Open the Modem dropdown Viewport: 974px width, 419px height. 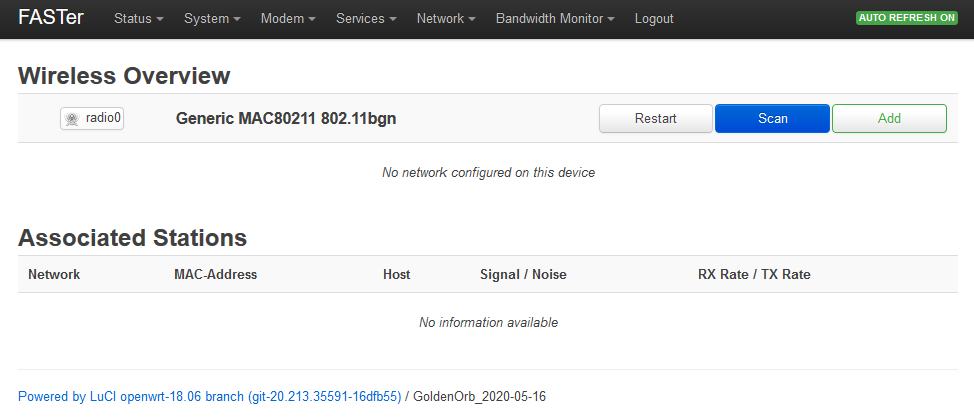[288, 19]
